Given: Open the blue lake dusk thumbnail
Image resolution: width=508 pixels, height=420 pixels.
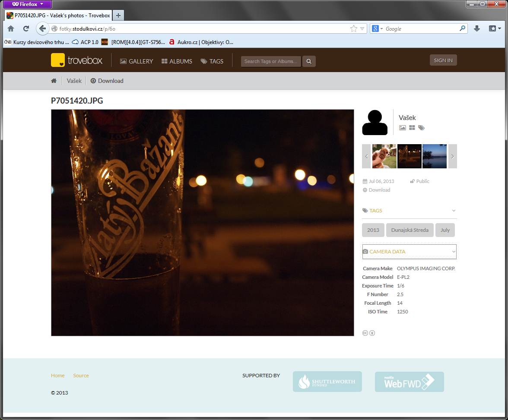Looking at the screenshot, I should [x=435, y=156].
